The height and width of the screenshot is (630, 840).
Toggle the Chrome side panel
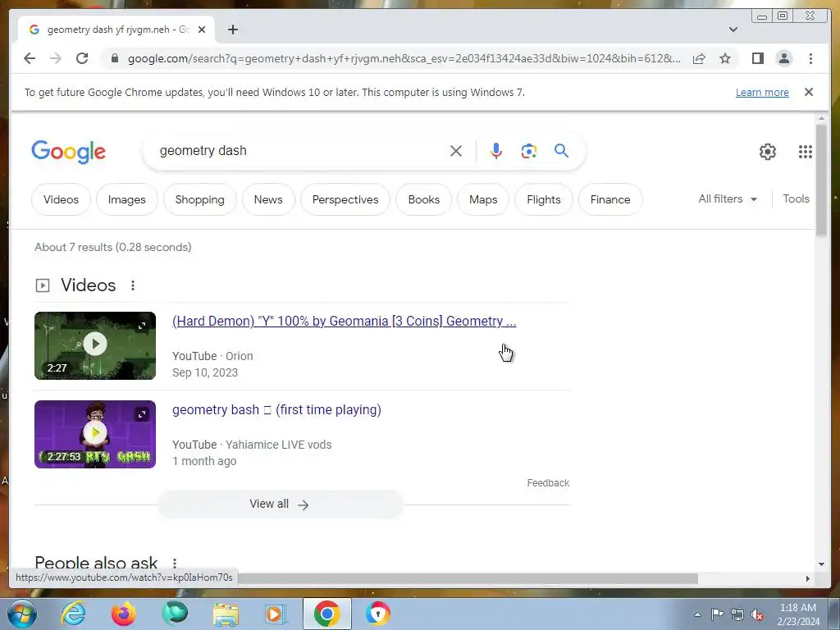pos(757,58)
